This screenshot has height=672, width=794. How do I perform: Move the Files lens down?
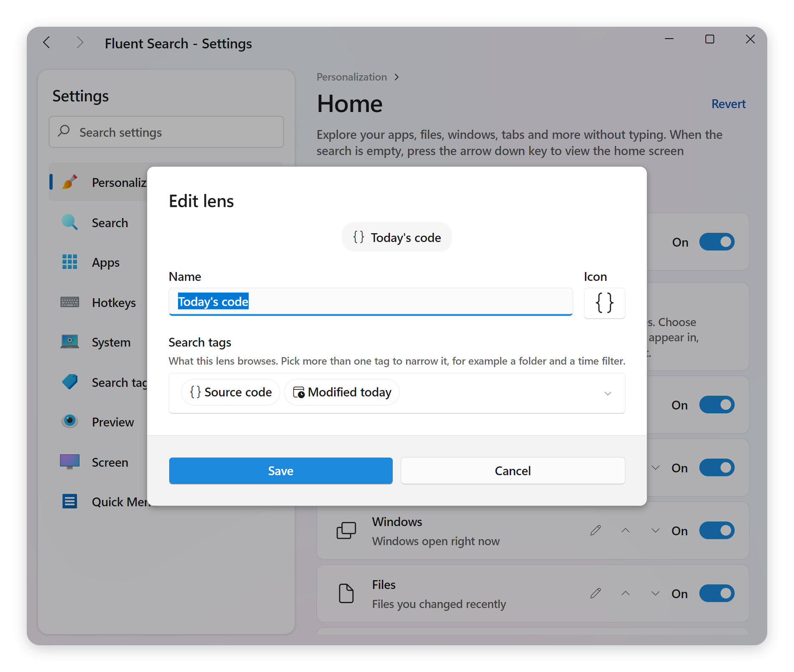pyautogui.click(x=655, y=593)
